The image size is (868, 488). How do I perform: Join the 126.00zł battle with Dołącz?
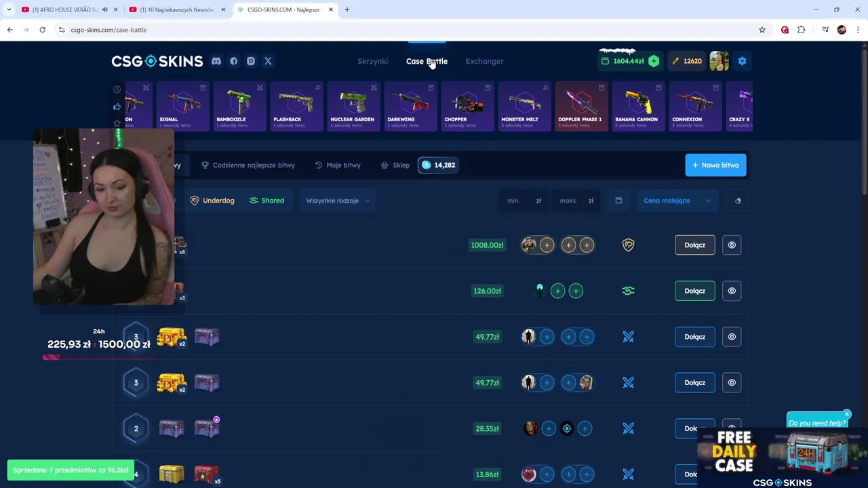[x=694, y=291]
